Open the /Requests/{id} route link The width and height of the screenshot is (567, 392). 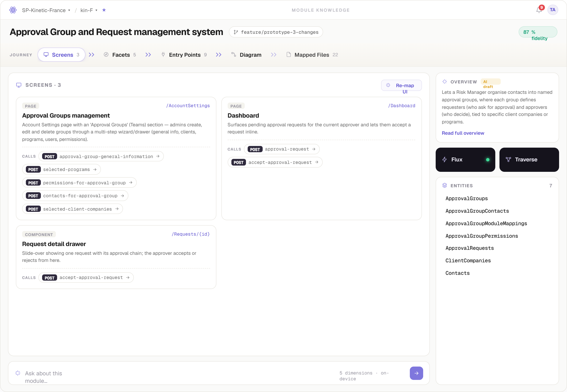(191, 234)
